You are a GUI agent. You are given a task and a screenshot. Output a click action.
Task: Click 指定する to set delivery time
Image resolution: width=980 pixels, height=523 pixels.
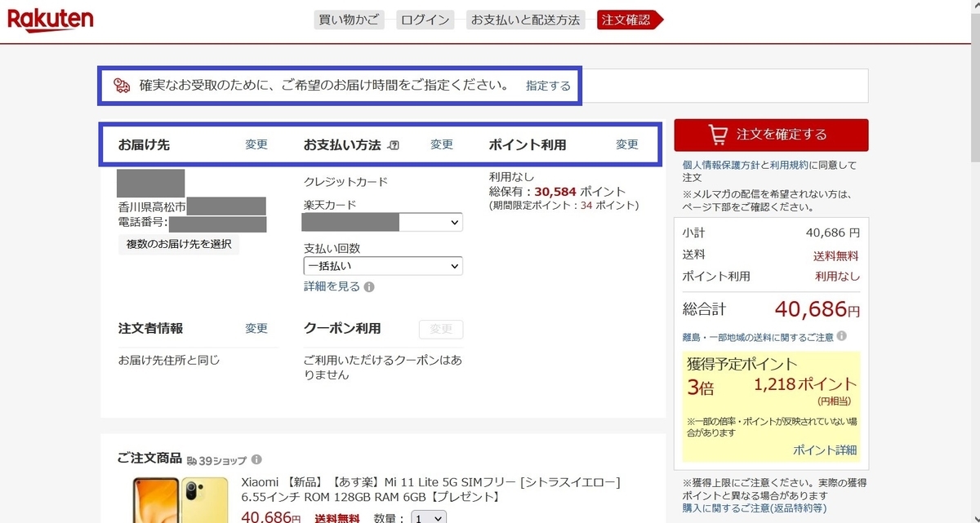(548, 85)
